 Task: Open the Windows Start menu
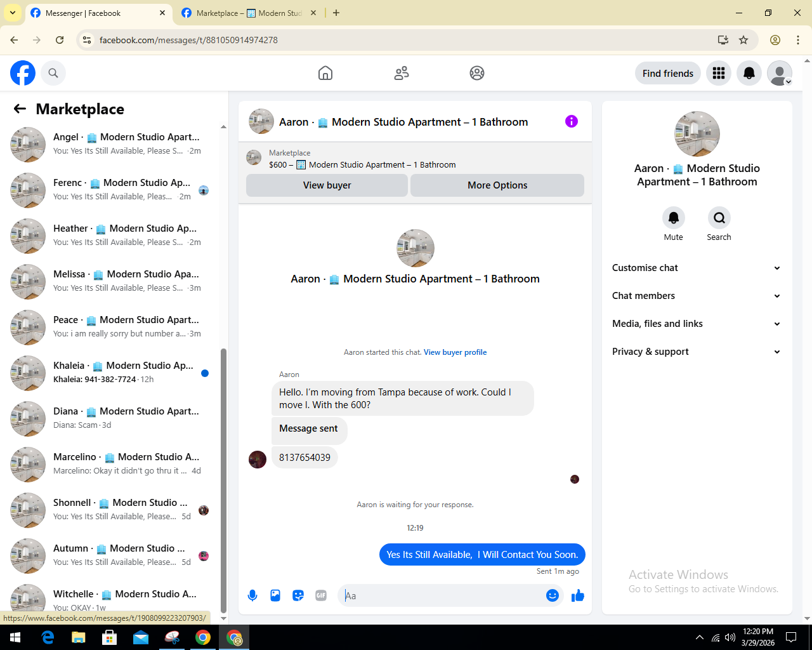tap(15, 637)
